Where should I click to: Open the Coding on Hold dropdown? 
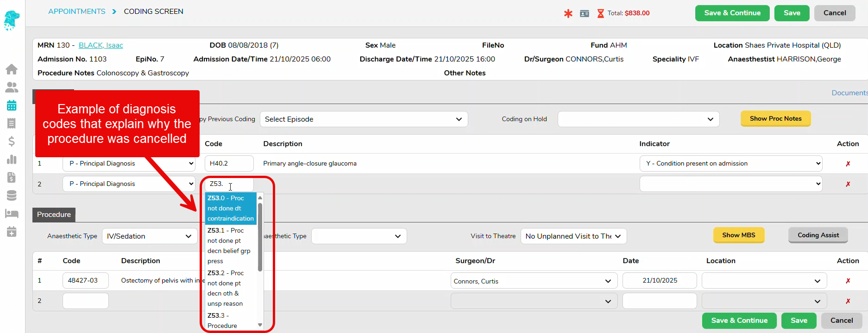click(638, 119)
